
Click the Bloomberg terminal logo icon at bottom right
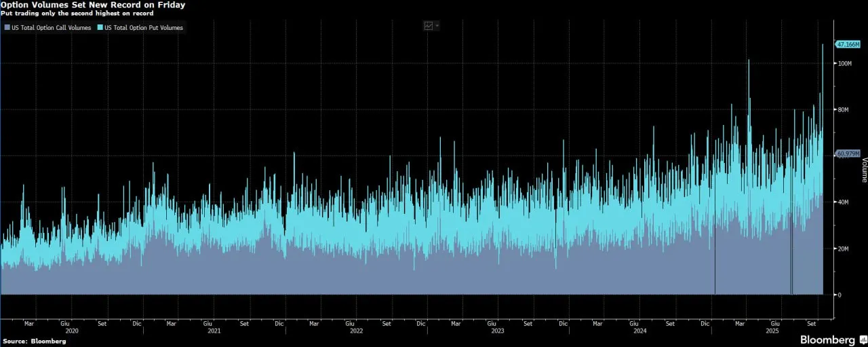click(x=863, y=340)
